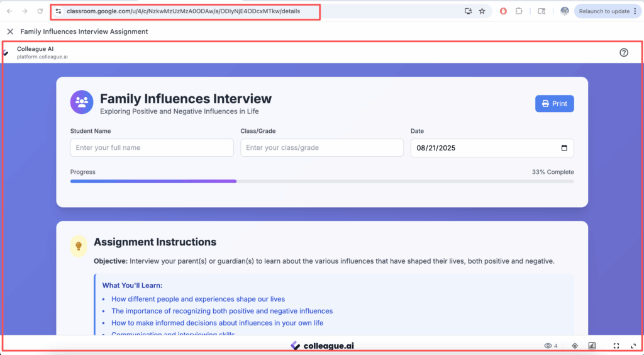The width and height of the screenshot is (644, 355).
Task: Focus the Class/Grade text field
Action: pos(321,148)
